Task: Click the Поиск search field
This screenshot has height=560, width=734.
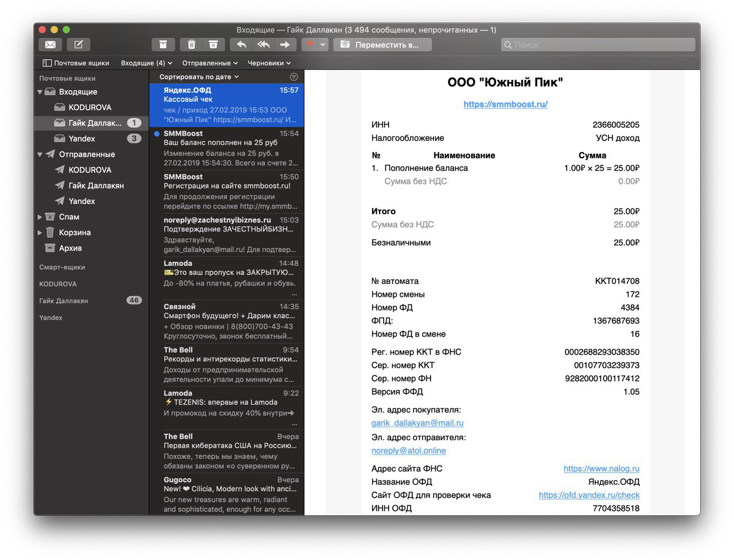Action: tap(598, 45)
